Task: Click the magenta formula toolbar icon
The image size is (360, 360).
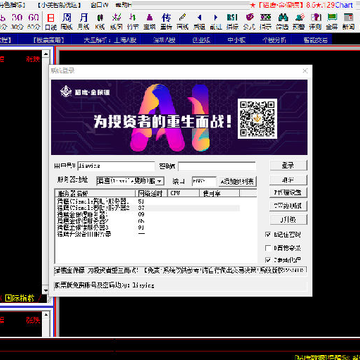Action: coord(249,21)
